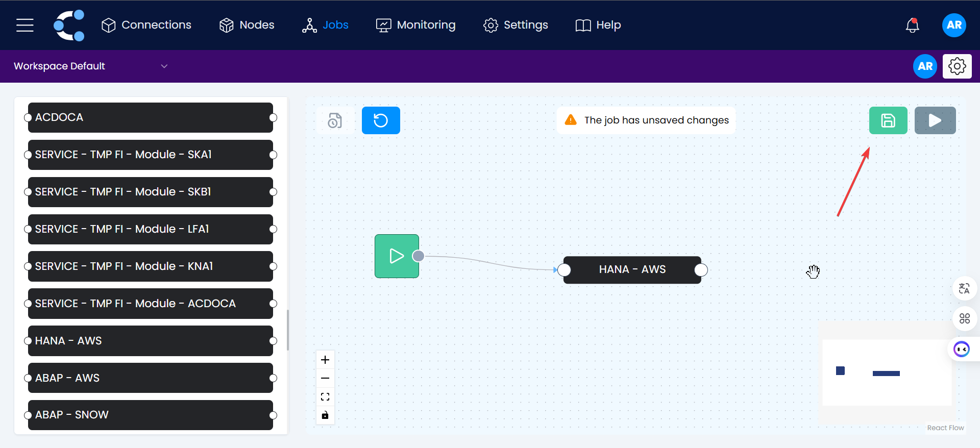This screenshot has height=448, width=980.
Task: Select the ABAP - SNOW node item
Action: tap(151, 415)
